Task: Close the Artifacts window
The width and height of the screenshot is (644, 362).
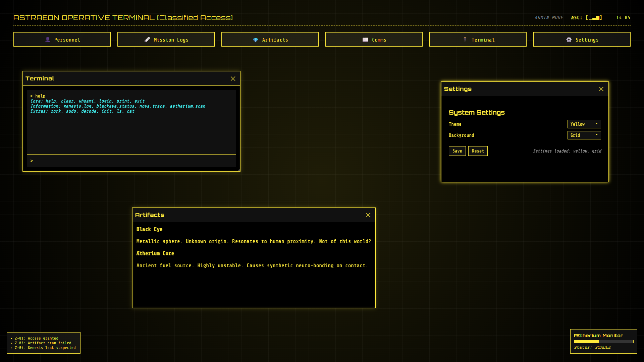Action: 368,215
